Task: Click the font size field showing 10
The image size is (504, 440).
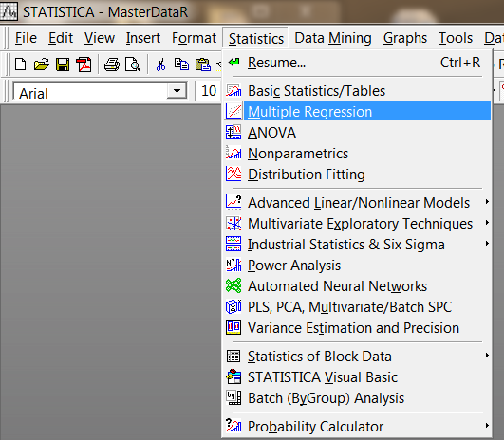Action: pyautogui.click(x=209, y=91)
